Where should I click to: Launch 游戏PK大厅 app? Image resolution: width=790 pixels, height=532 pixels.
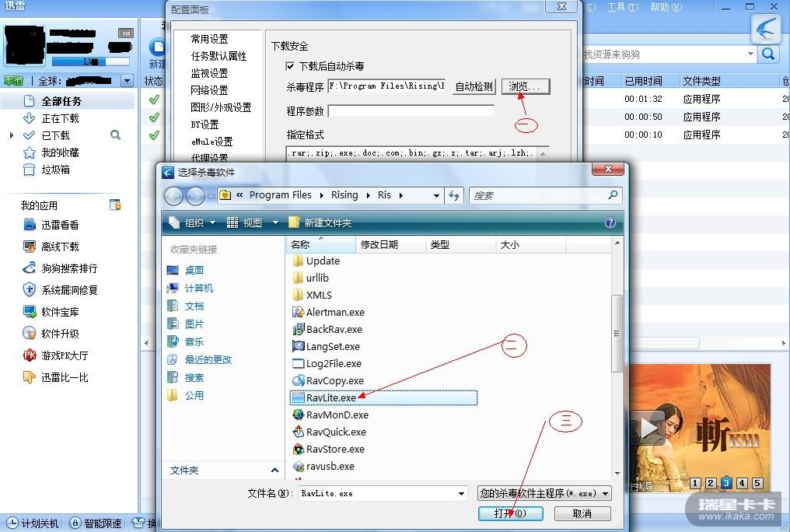coord(55,355)
